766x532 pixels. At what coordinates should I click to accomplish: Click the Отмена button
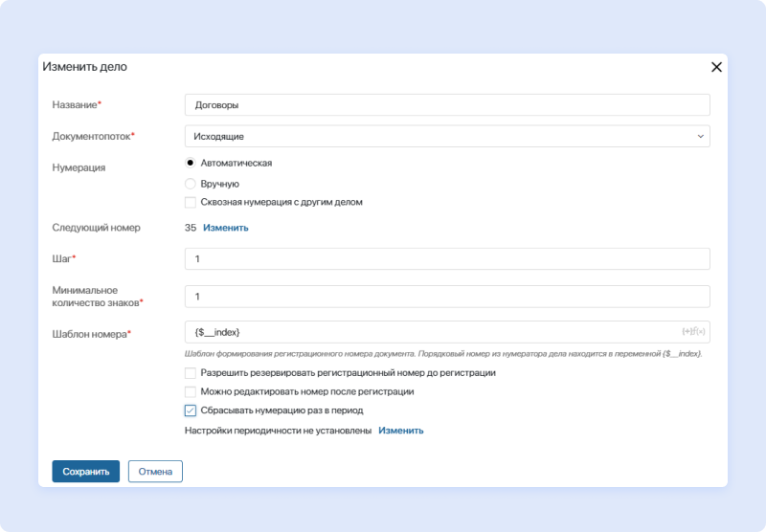click(x=155, y=472)
